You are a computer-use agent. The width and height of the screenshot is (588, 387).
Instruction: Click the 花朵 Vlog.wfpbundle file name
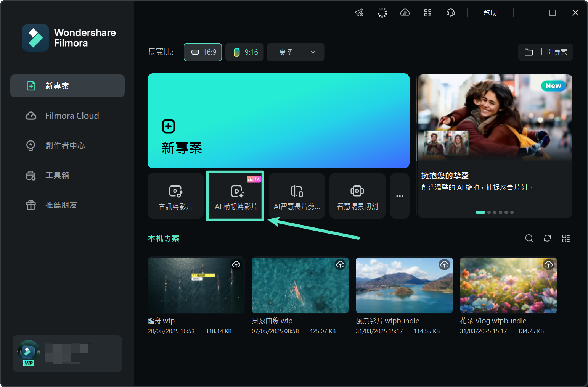(x=493, y=321)
